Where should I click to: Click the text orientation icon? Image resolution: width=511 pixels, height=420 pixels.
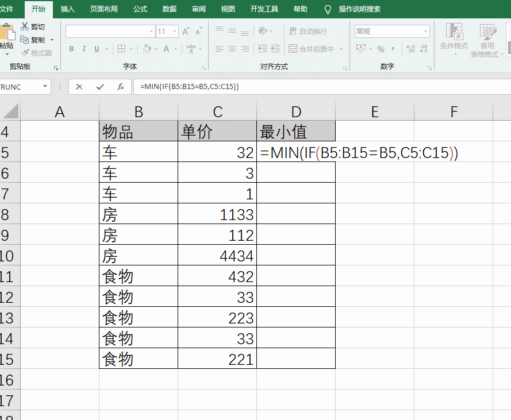point(263,31)
